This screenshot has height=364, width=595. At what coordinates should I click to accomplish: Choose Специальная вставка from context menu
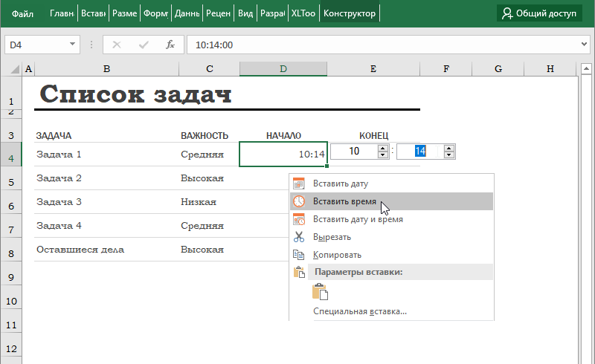click(359, 311)
